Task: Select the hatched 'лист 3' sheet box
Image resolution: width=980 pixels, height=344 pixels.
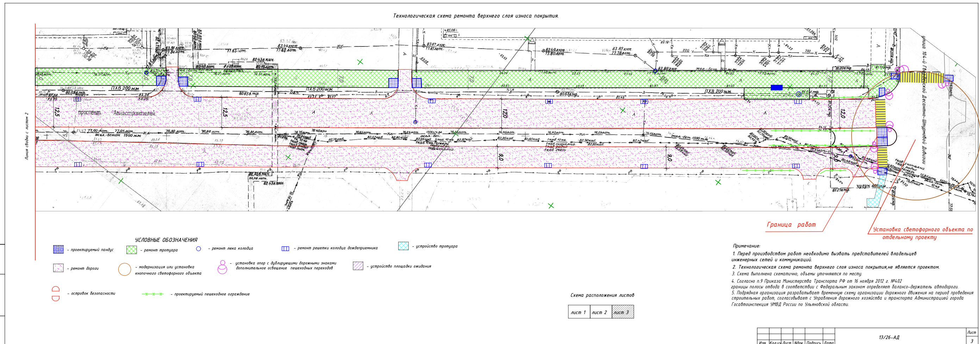Action: pyautogui.click(x=622, y=312)
